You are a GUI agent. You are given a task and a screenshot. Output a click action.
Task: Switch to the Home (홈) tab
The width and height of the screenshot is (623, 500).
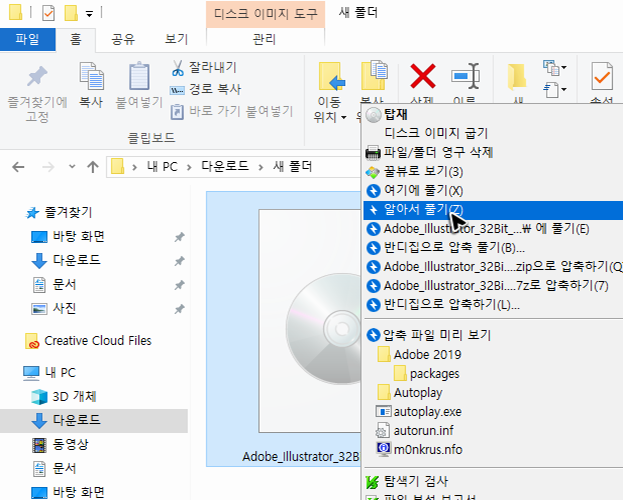(75, 39)
